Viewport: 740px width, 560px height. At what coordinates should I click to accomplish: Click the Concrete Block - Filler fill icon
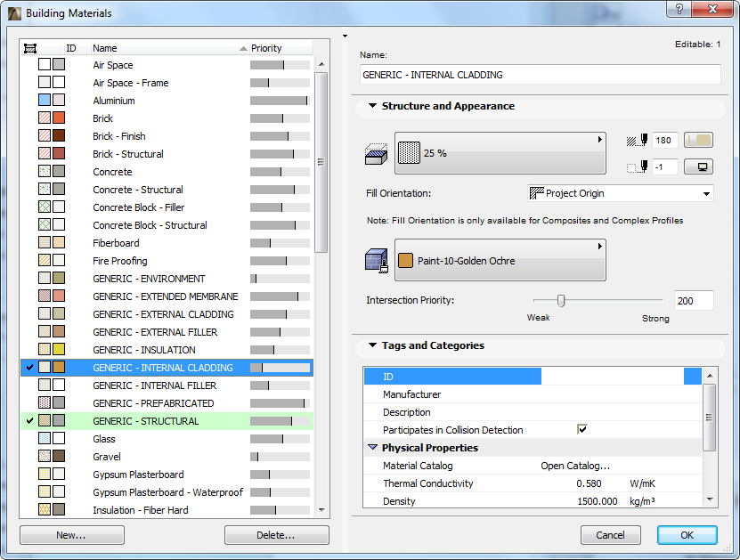[45, 207]
